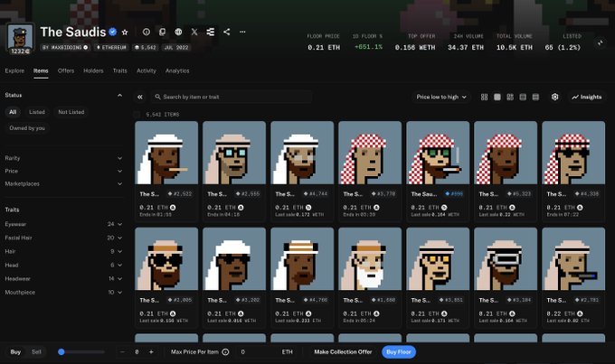Open the collection info icon
The height and width of the screenshot is (364, 615).
tap(147, 33)
